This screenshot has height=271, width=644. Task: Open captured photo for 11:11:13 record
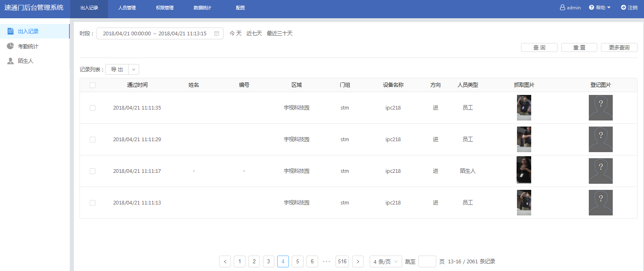524,202
